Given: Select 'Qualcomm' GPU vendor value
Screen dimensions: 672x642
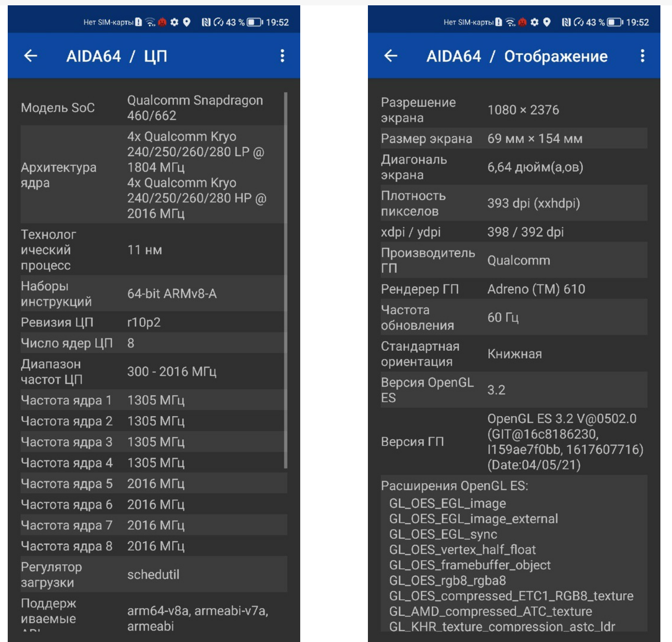Looking at the screenshot, I should 519,260.
